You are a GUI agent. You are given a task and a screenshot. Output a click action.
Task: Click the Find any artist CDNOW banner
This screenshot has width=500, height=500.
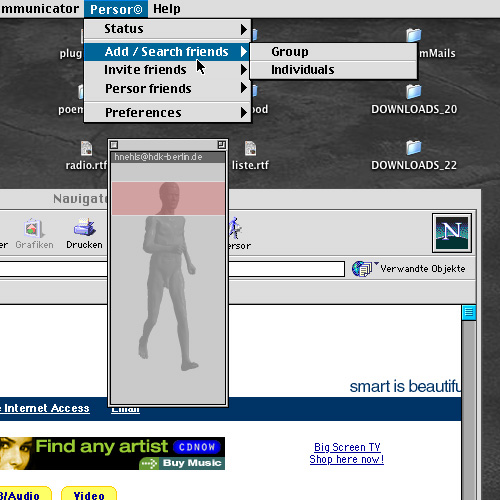coord(112,453)
